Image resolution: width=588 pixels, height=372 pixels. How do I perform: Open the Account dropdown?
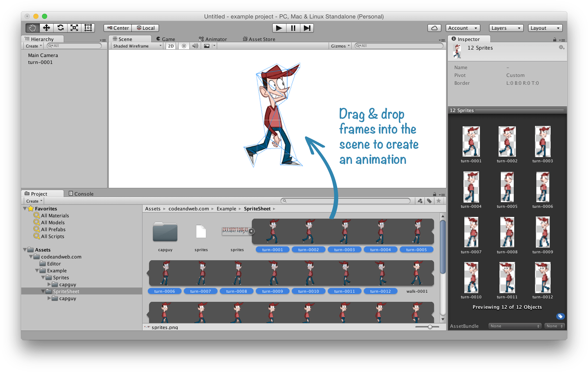click(x=463, y=28)
